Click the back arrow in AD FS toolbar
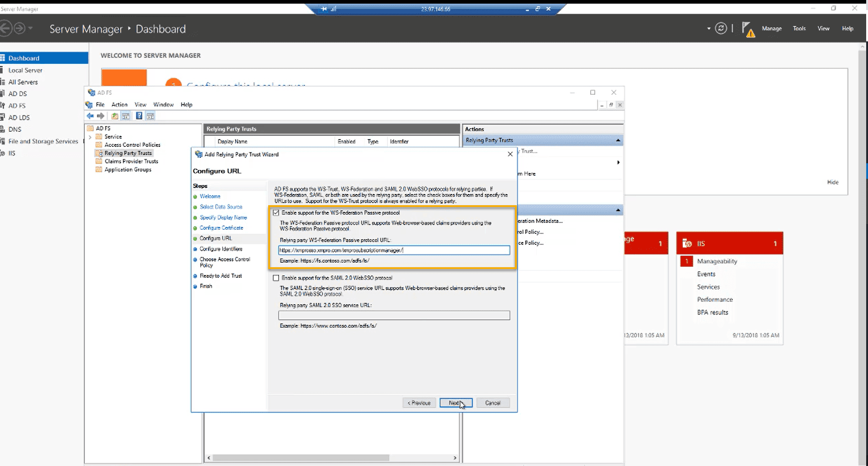This screenshot has width=868, height=466. pyautogui.click(x=90, y=116)
